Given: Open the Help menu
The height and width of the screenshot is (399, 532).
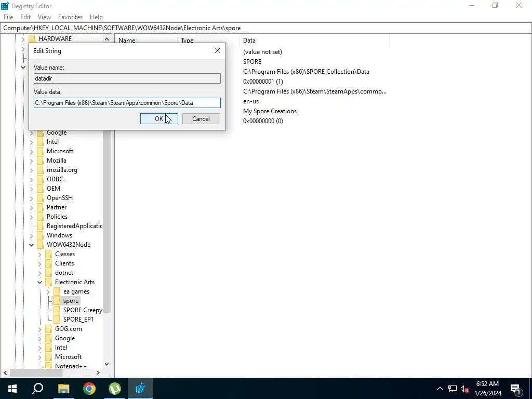Looking at the screenshot, I should 96,17.
